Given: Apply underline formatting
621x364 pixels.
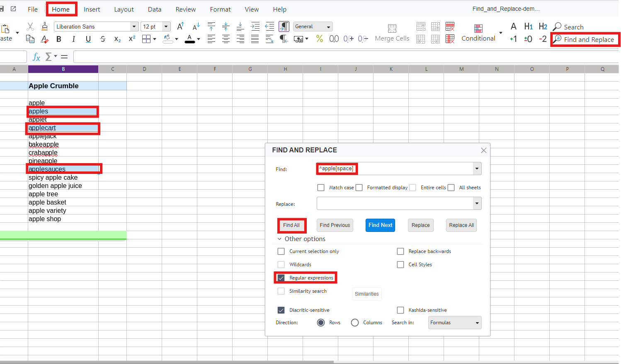Looking at the screenshot, I should 88,39.
